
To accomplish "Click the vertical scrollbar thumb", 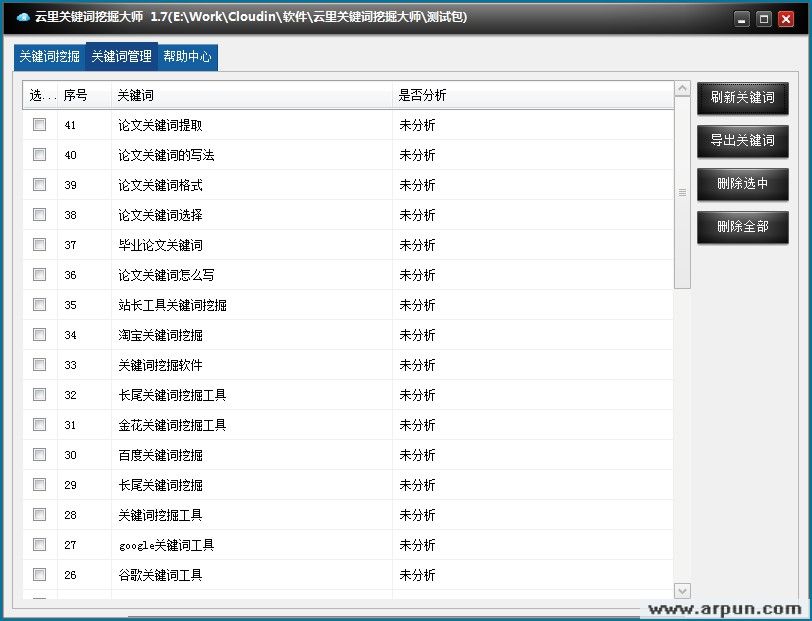I will pyautogui.click(x=682, y=192).
